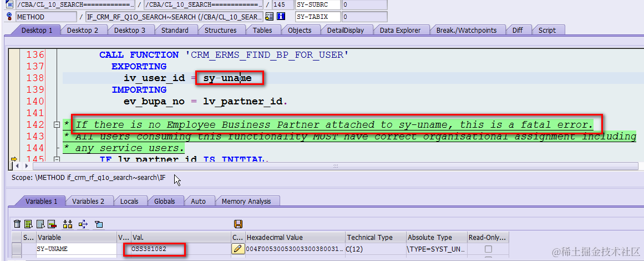644x261 pixels.
Task: Click the Variable column header
Action: 77,237
